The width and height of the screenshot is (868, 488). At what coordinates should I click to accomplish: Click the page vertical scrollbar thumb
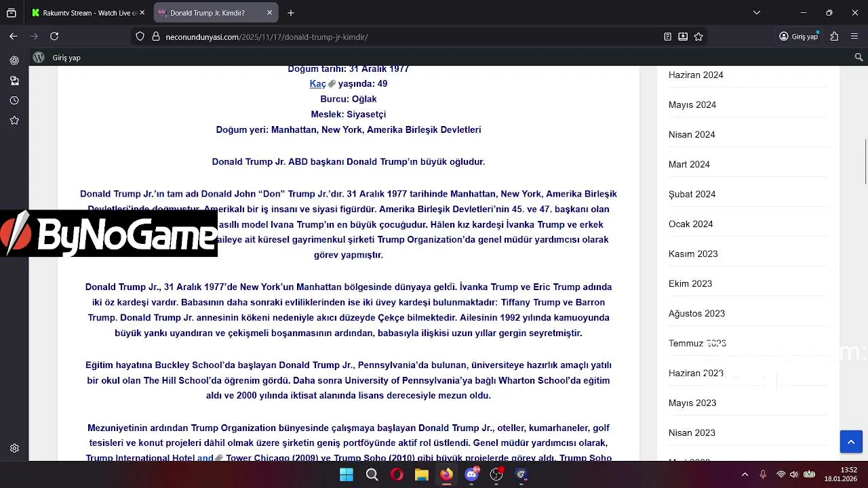tap(865, 161)
